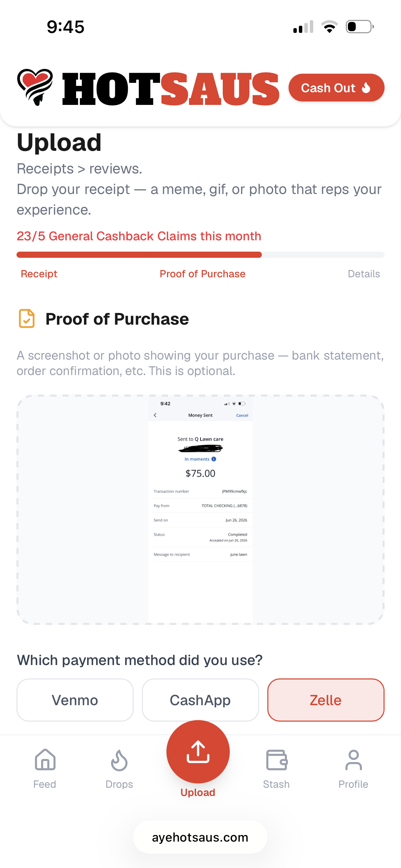Click the Cash Out button
The image size is (401, 868).
337,88
